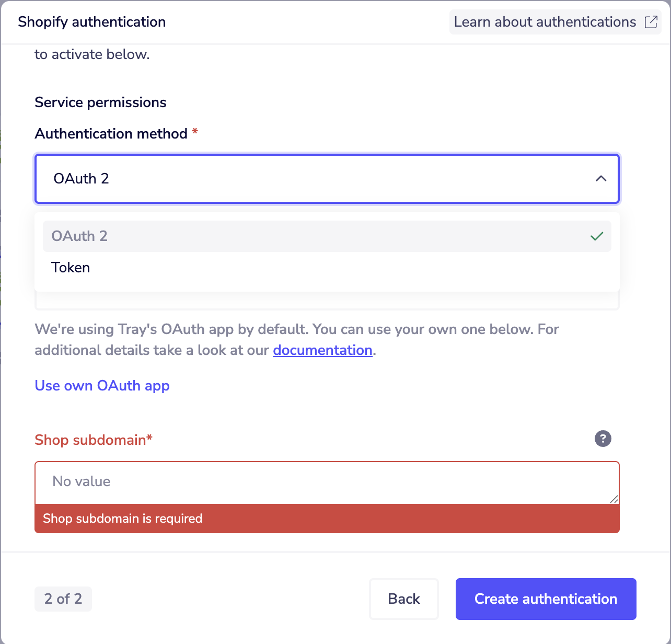Click the resize handle on the Shop subdomain textarea
Viewport: 671px width, 644px height.
(x=613, y=500)
